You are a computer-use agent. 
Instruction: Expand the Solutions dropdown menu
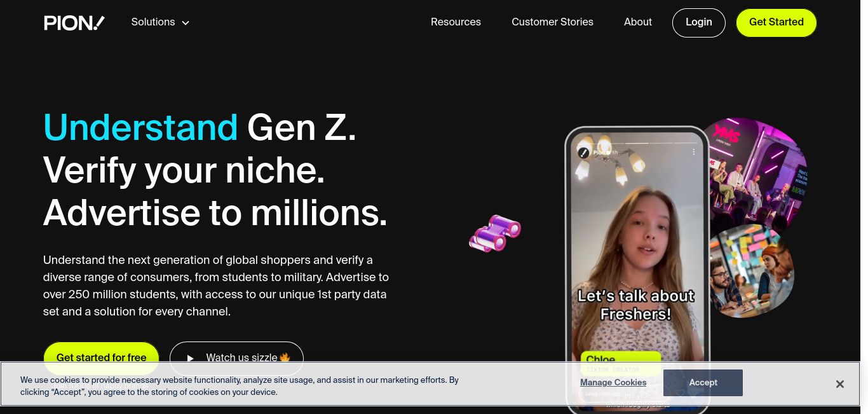pyautogui.click(x=160, y=22)
